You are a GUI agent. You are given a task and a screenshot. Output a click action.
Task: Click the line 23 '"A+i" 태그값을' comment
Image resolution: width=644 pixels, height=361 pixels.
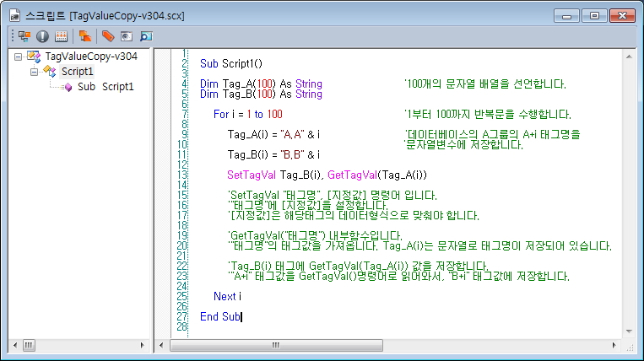pos(398,276)
